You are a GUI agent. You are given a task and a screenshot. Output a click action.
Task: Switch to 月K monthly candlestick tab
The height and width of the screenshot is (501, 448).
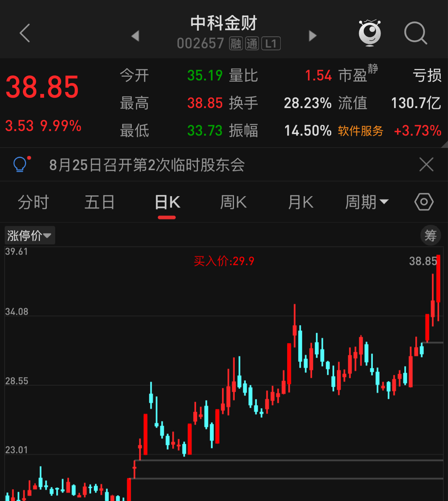click(x=300, y=202)
